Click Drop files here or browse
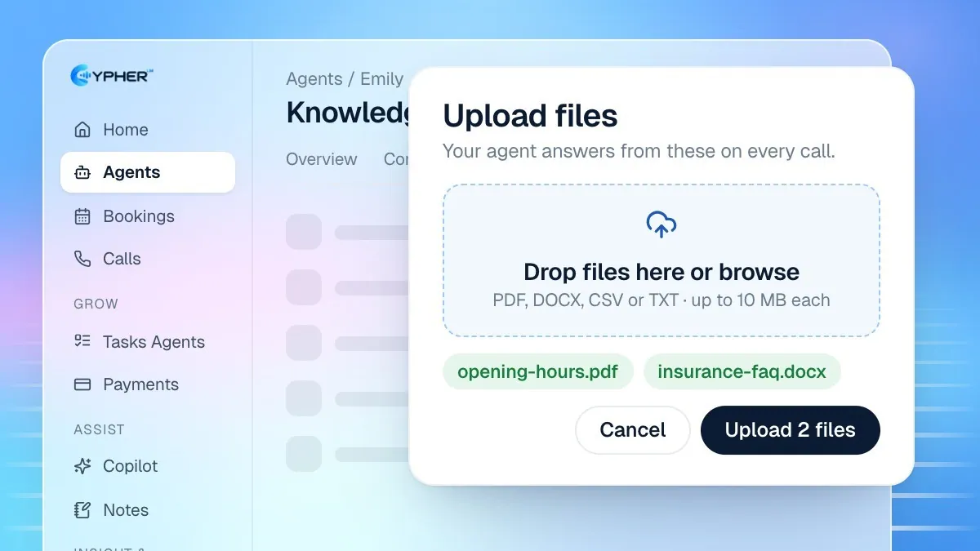The width and height of the screenshot is (980, 551). click(661, 272)
